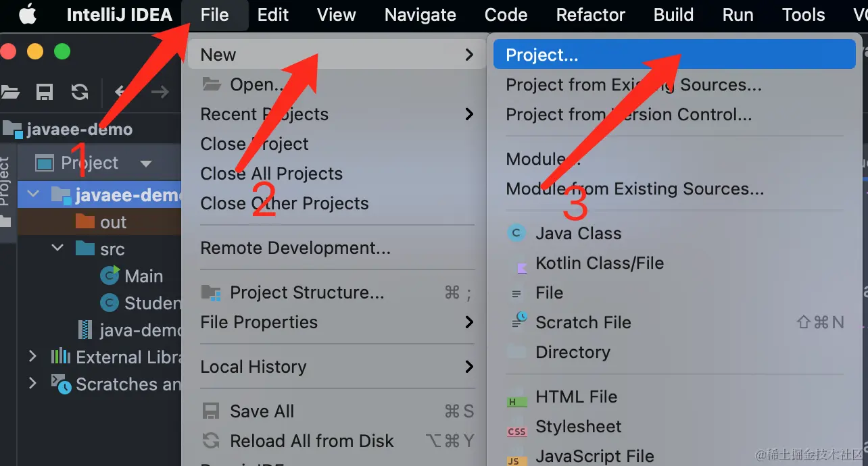Click the Project vertical side tab
Viewport: 868px width, 466px height.
point(5,181)
